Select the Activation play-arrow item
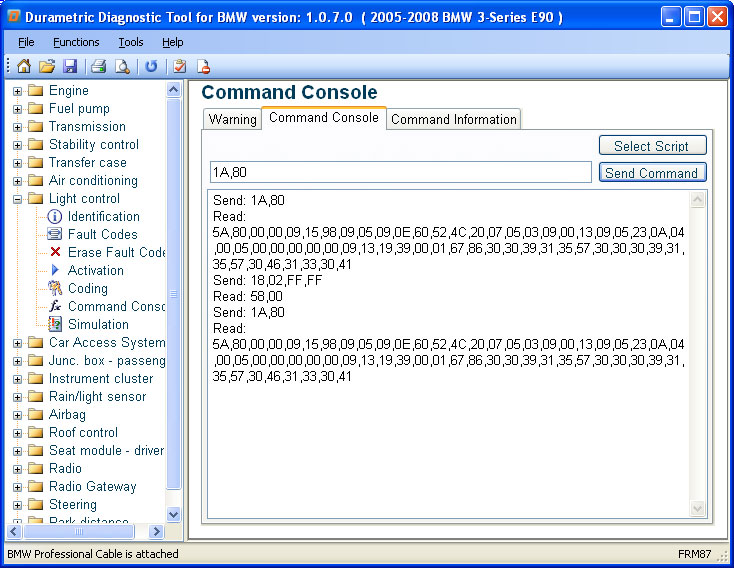Screen dimensions: 734x568 click(95, 270)
